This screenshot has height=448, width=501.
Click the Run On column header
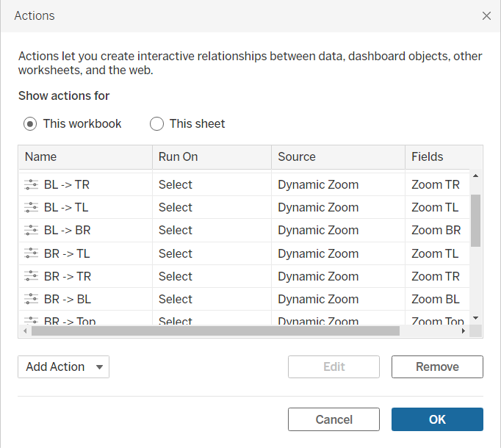tap(179, 156)
